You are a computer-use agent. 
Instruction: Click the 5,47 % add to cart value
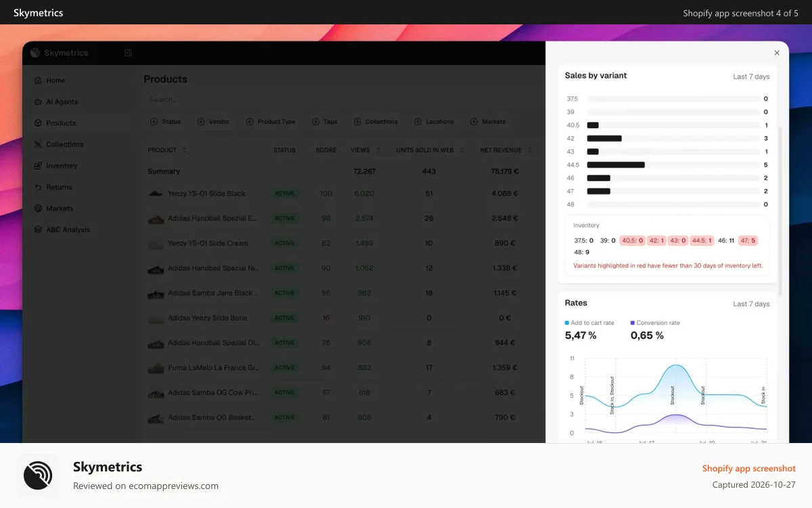point(581,335)
